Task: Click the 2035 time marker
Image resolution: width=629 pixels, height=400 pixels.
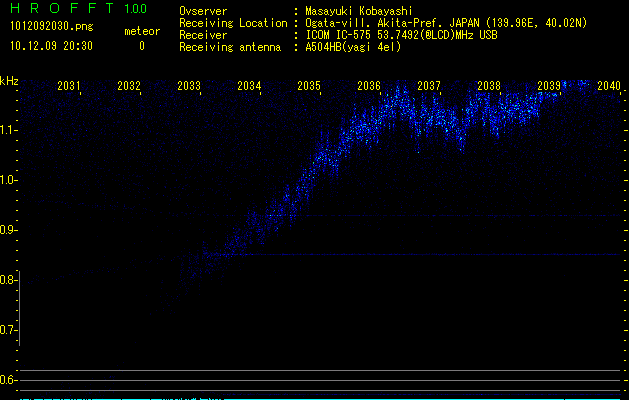Action: tap(309, 85)
